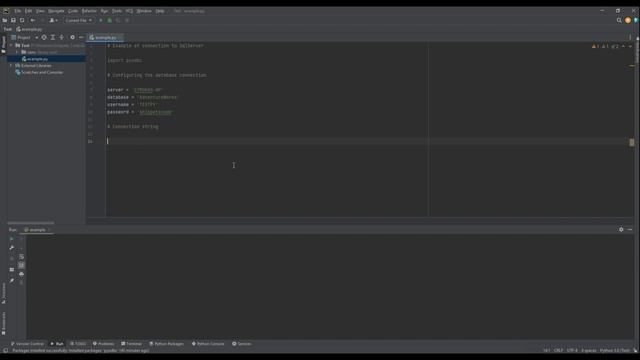Open the Current File run configuration dropdown
The image size is (640, 360).
pyautogui.click(x=78, y=20)
